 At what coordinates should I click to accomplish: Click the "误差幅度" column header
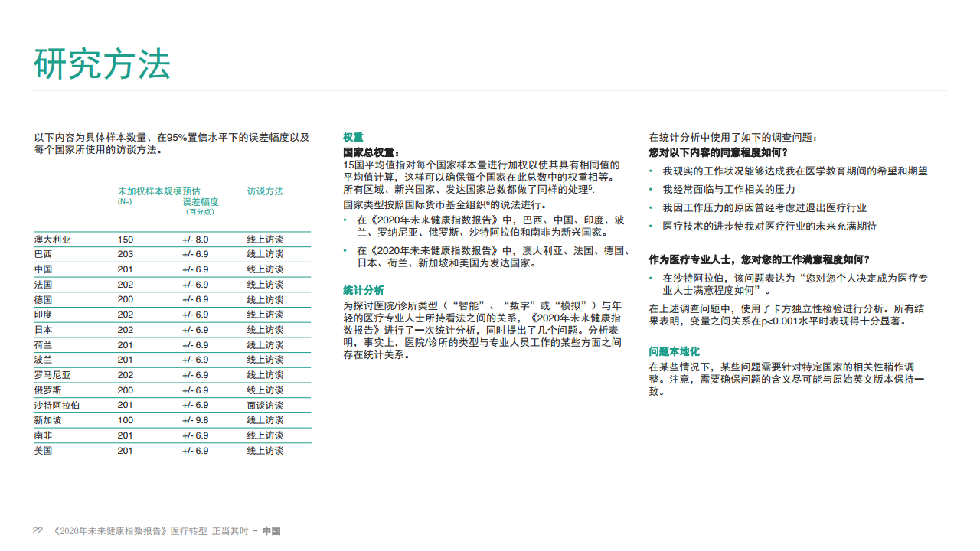point(200,202)
